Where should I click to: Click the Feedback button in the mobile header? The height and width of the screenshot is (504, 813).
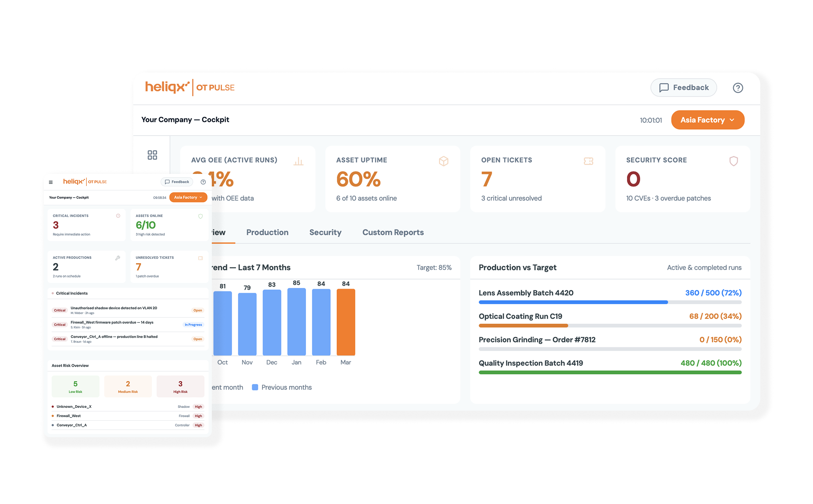[176, 182]
